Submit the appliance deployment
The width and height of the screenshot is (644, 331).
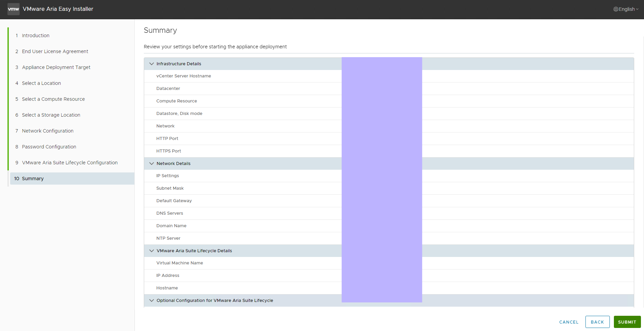pyautogui.click(x=627, y=322)
